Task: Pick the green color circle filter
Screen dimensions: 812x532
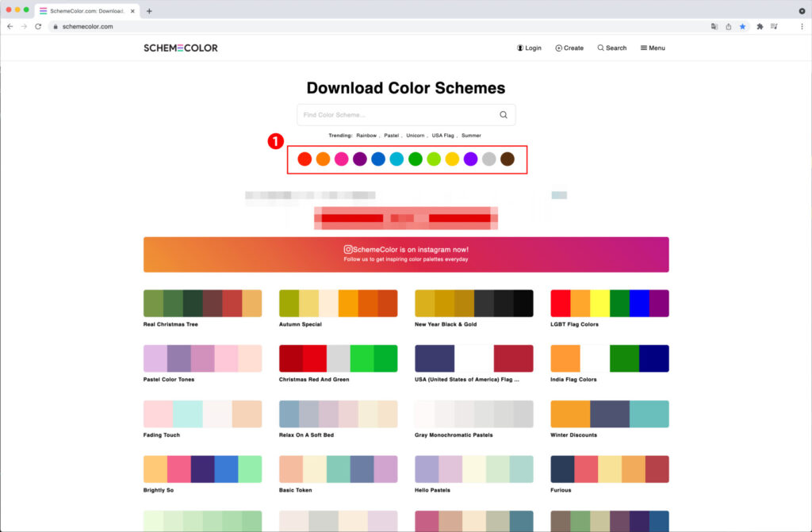Action: (x=416, y=159)
